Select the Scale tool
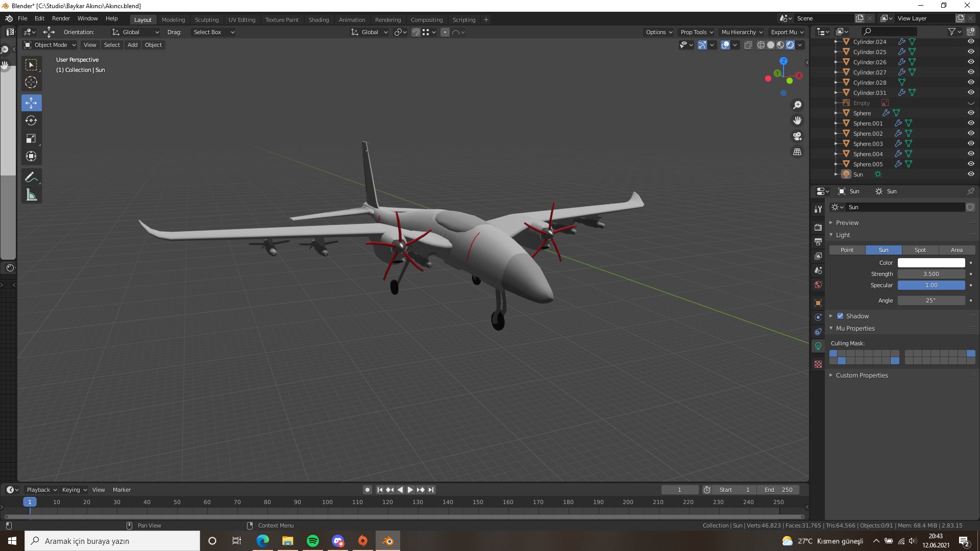Image resolution: width=980 pixels, height=551 pixels. 31,139
